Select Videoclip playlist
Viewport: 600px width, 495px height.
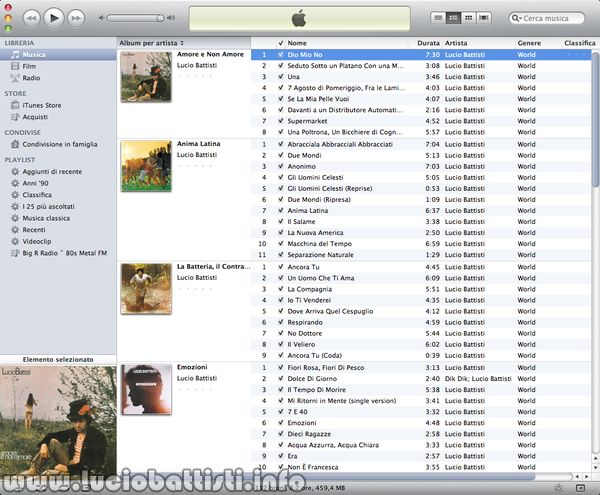[58, 241]
